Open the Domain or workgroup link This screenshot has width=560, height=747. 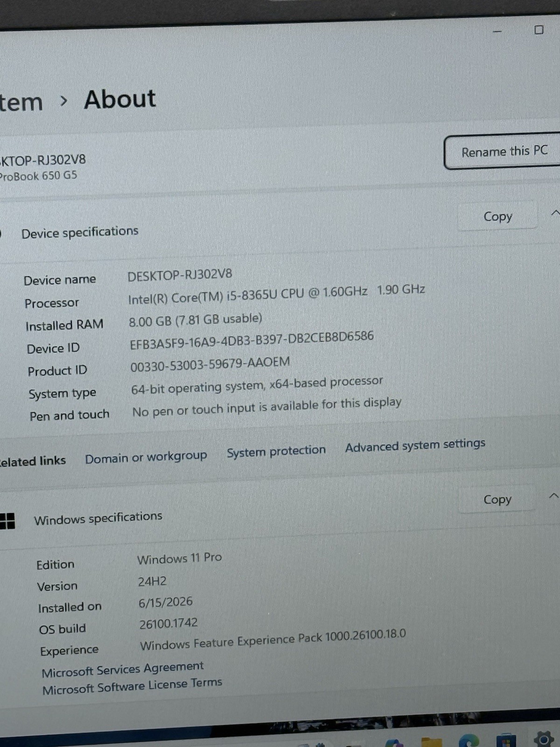(146, 457)
